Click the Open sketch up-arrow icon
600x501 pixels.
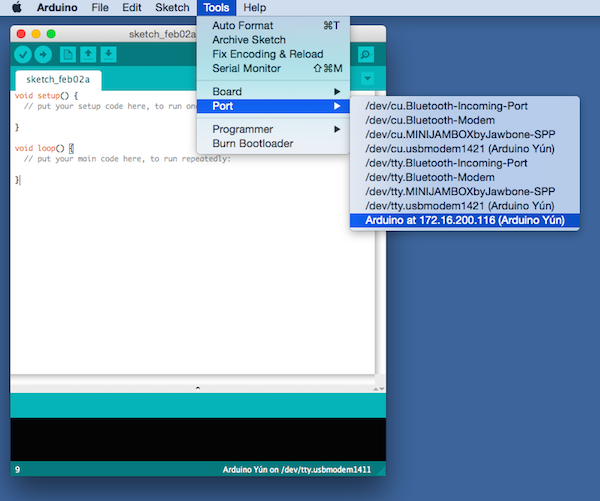(x=88, y=54)
